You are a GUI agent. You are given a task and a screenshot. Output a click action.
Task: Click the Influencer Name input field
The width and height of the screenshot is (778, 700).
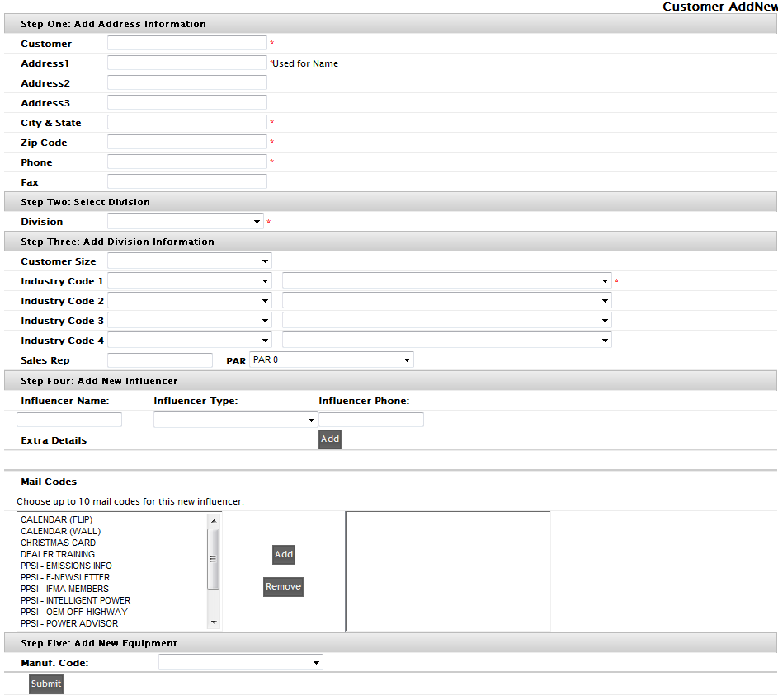pos(69,420)
